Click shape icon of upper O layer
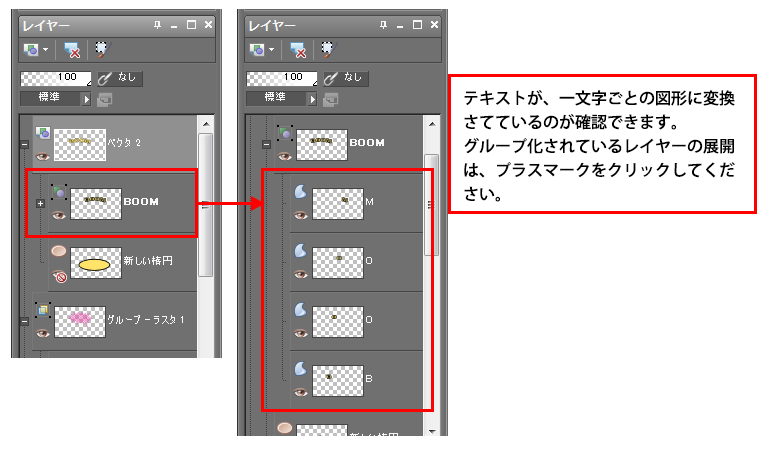 pyautogui.click(x=301, y=251)
